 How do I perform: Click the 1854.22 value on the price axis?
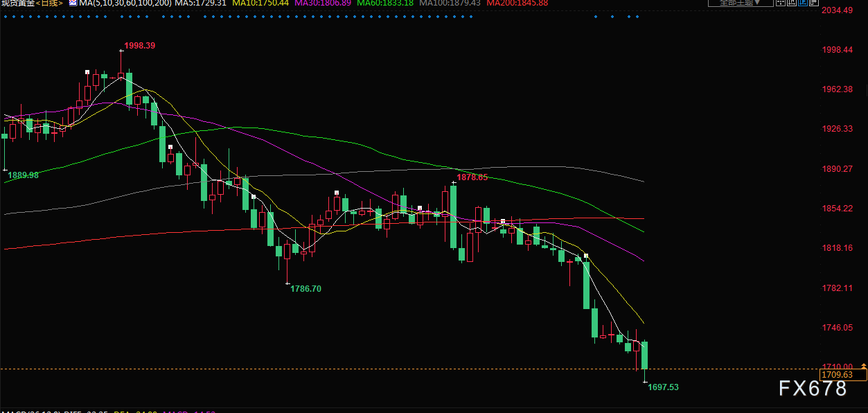click(836, 209)
